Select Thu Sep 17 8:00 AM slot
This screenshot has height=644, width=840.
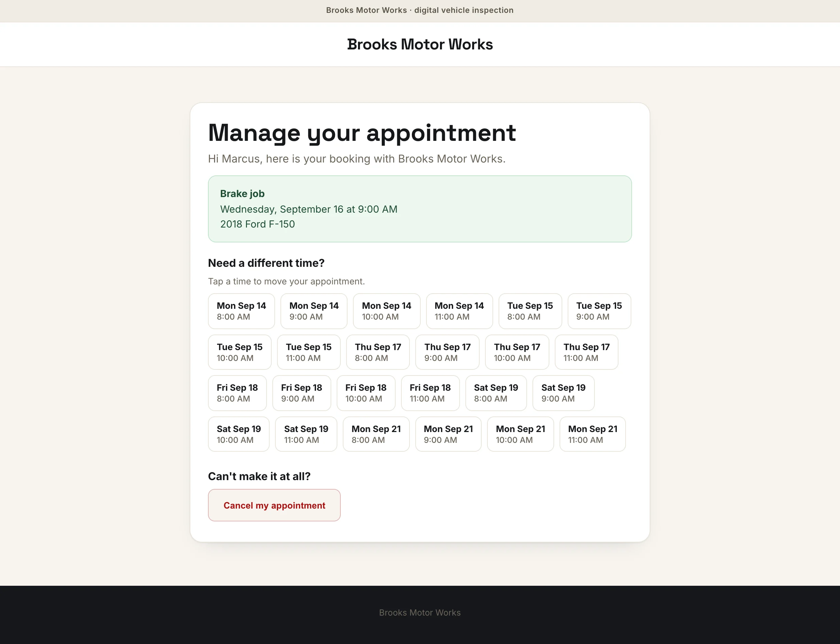(x=378, y=352)
